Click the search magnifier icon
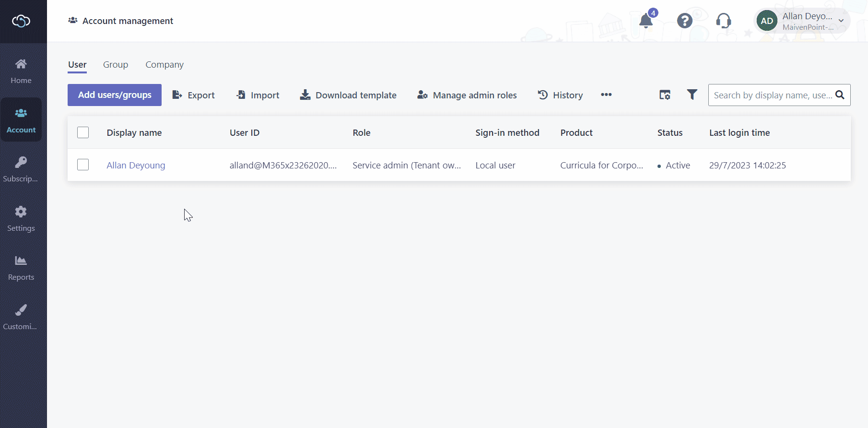This screenshot has width=868, height=428. 840,95
